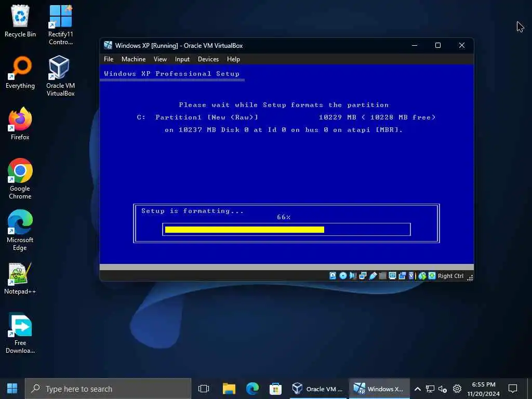Click the gray shared folders indicator

(x=382, y=275)
